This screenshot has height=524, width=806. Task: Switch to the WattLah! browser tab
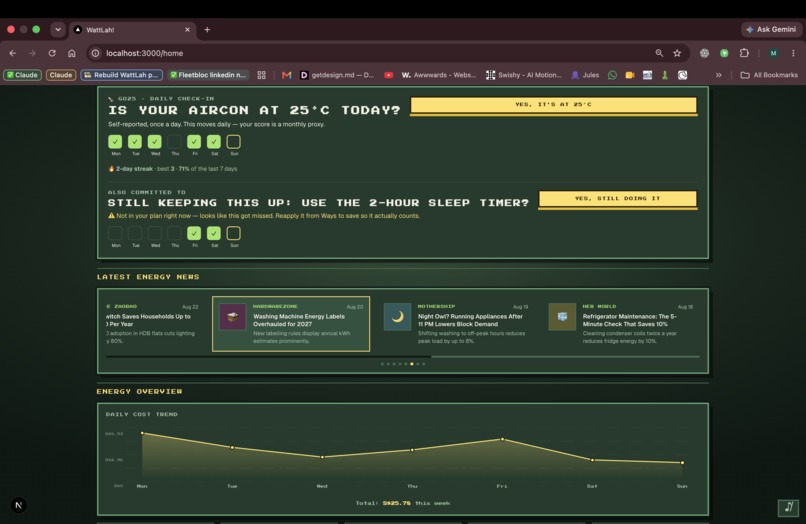click(x=133, y=30)
